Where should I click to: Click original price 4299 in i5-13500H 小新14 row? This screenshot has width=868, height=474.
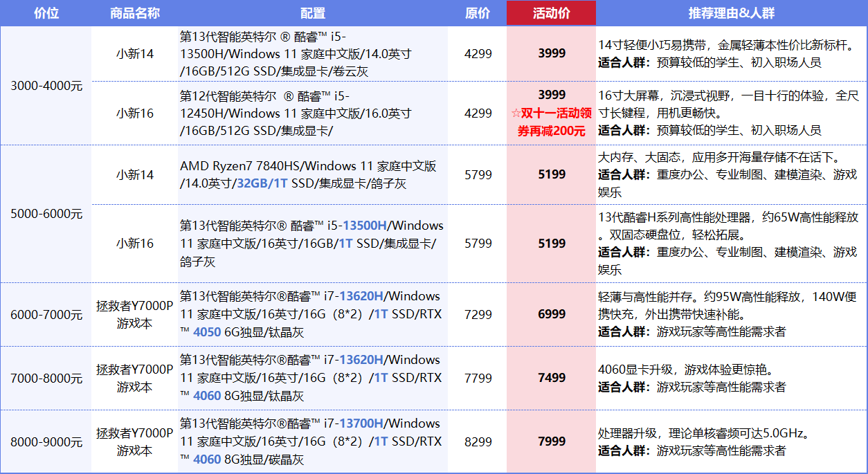pos(478,53)
